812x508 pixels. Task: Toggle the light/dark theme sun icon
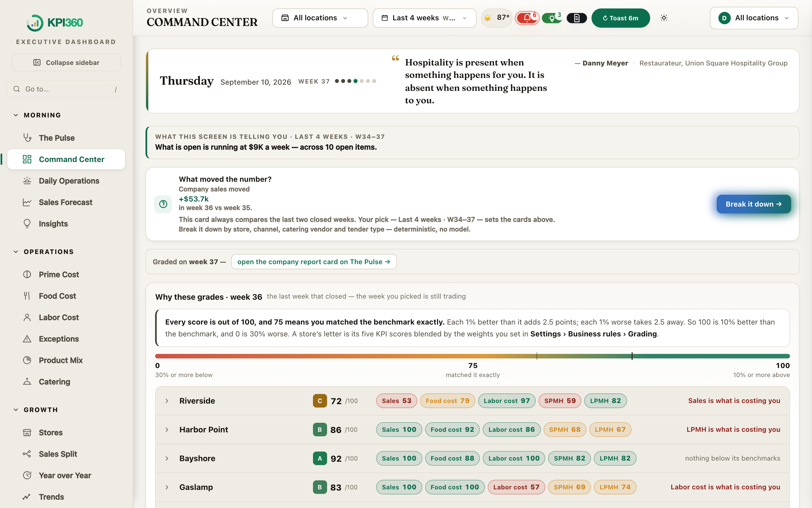pos(664,18)
